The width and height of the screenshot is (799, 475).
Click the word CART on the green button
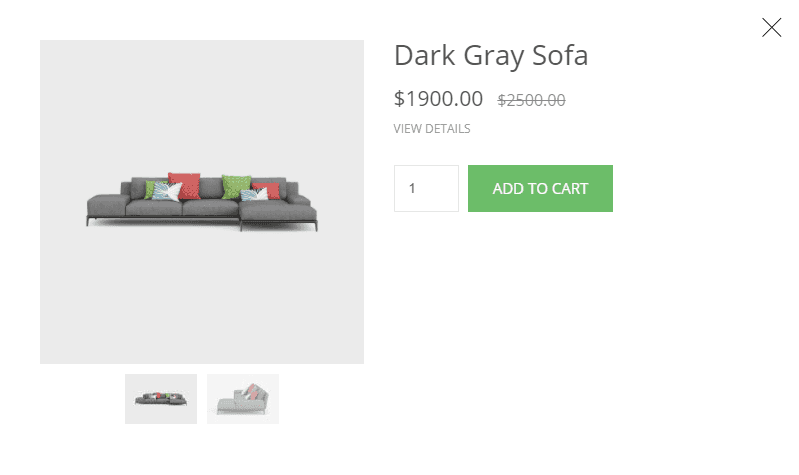[x=570, y=189]
